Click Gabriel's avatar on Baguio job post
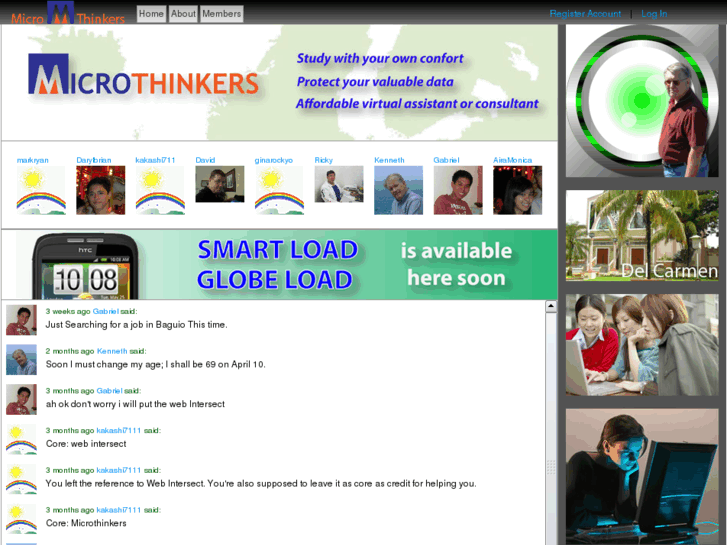 [x=21, y=320]
